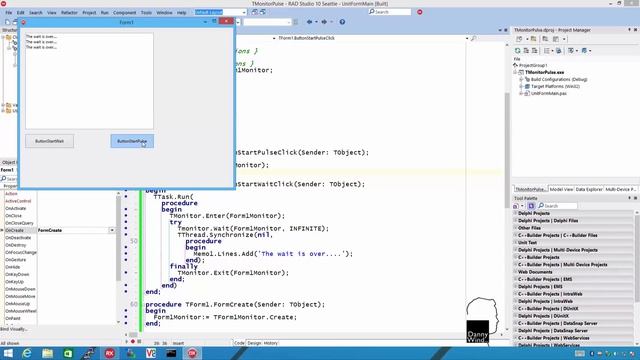Viewport: 640px width, 360px height.
Task: Click the red round icon beside search
Action: pos(420,12)
